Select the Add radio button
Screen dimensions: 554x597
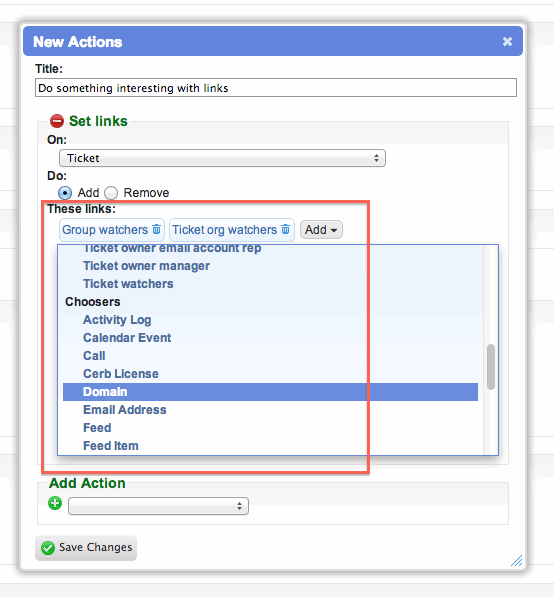point(65,193)
